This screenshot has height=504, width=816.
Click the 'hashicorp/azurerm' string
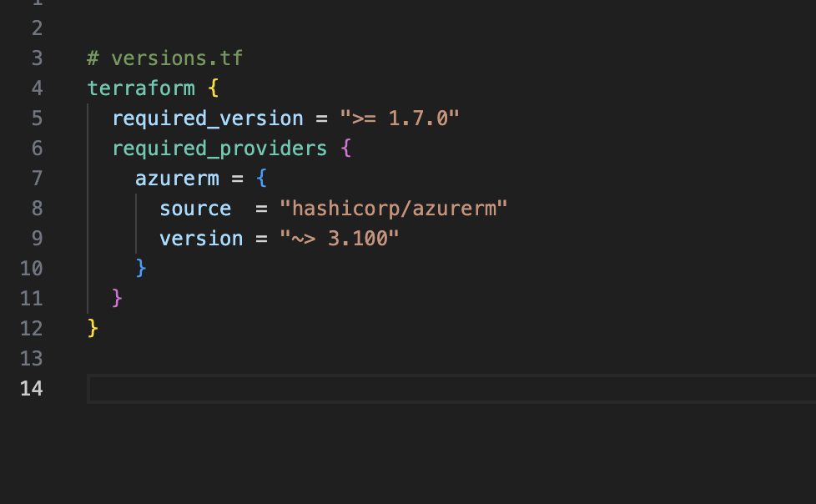tap(394, 209)
